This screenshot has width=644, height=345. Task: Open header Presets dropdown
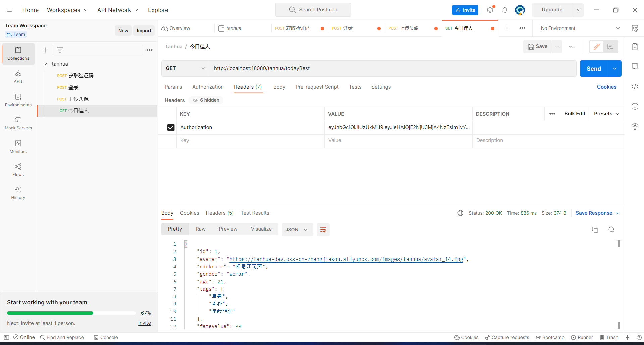[x=607, y=114]
